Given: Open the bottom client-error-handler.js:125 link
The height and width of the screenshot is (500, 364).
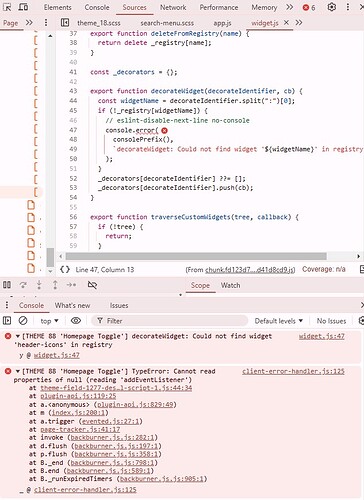Looking at the screenshot, I should (85, 490).
